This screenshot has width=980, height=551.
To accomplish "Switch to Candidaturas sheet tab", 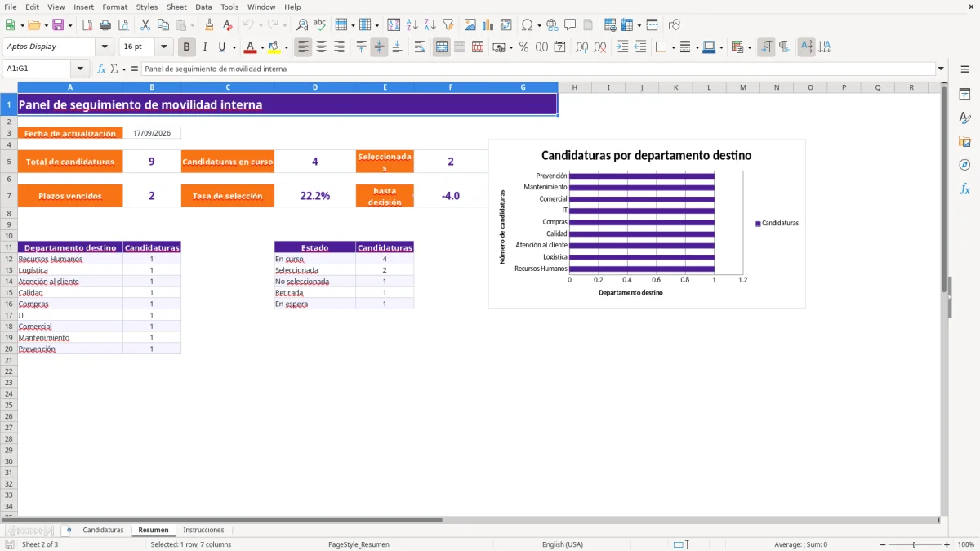I will pos(103,530).
